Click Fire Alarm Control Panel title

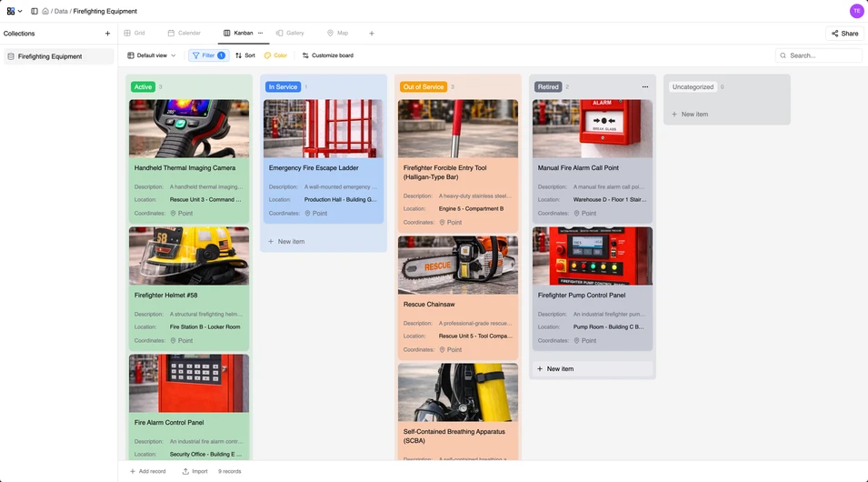tap(169, 423)
